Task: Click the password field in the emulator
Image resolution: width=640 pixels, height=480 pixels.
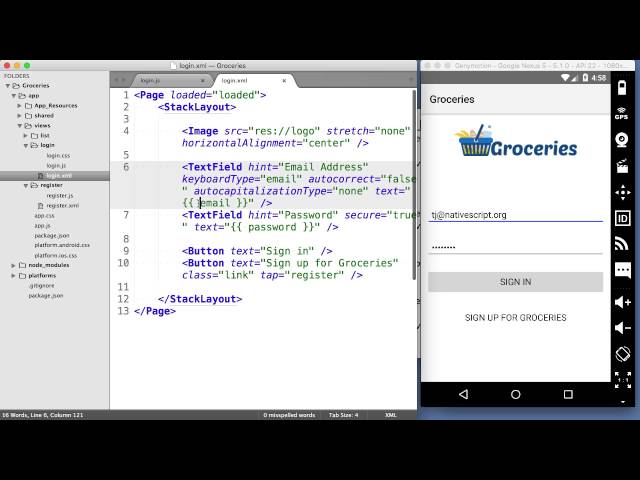Action: [x=516, y=247]
